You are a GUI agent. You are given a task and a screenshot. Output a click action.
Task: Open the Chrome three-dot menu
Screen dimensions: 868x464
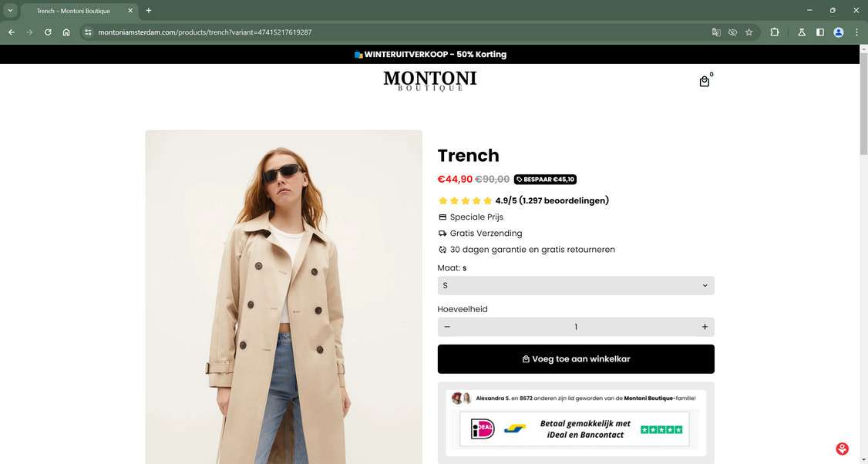click(x=856, y=32)
